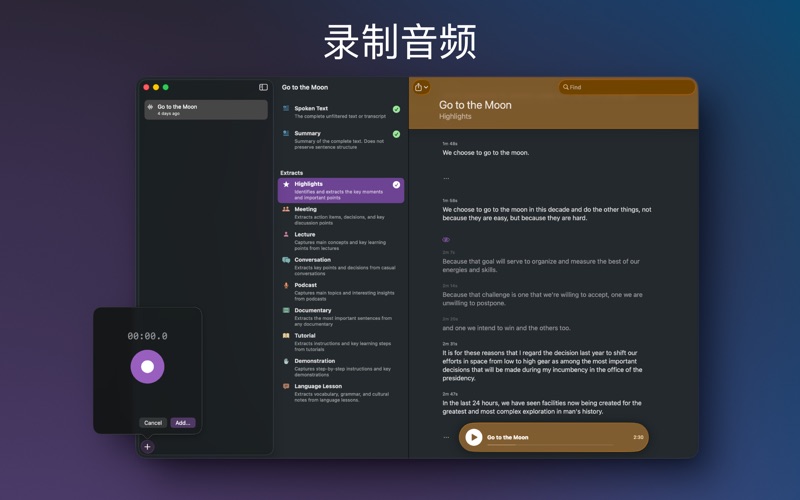This screenshot has height=500, width=800.
Task: Toggle the Spoken Text green checkmark
Action: [396, 109]
